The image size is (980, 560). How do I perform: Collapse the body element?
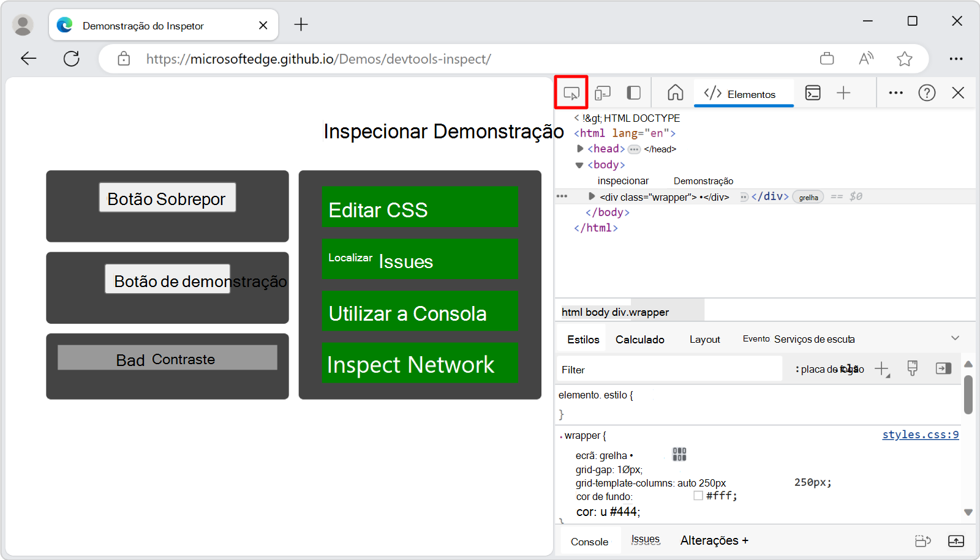[x=579, y=164]
